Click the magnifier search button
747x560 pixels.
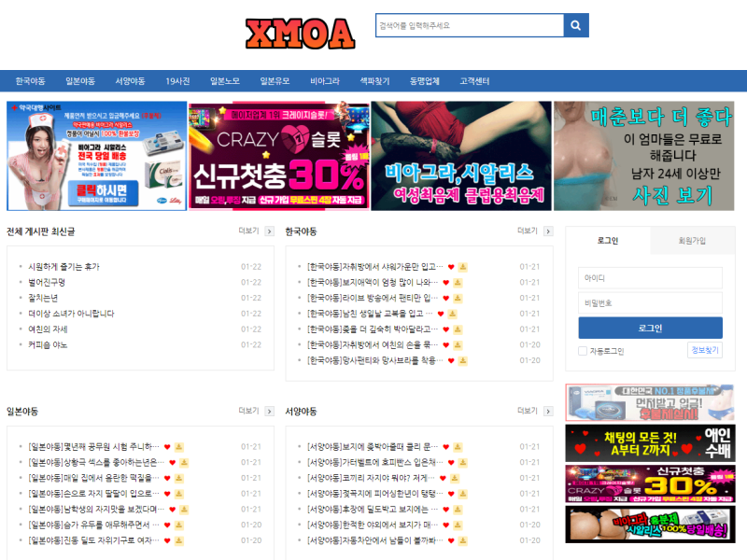(576, 25)
